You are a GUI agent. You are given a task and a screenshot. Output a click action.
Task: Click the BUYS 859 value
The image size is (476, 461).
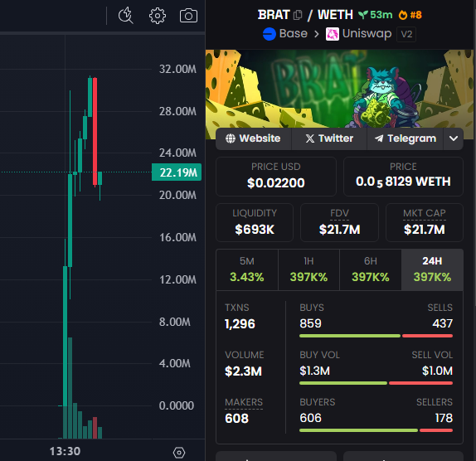point(310,323)
